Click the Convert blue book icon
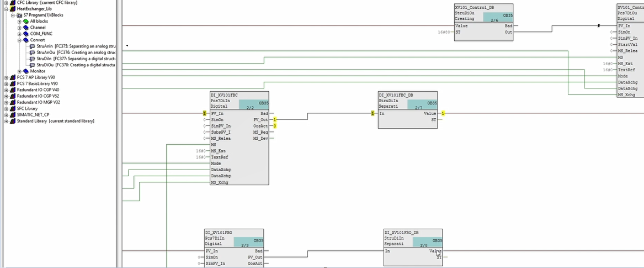The image size is (644, 268). tap(26, 40)
